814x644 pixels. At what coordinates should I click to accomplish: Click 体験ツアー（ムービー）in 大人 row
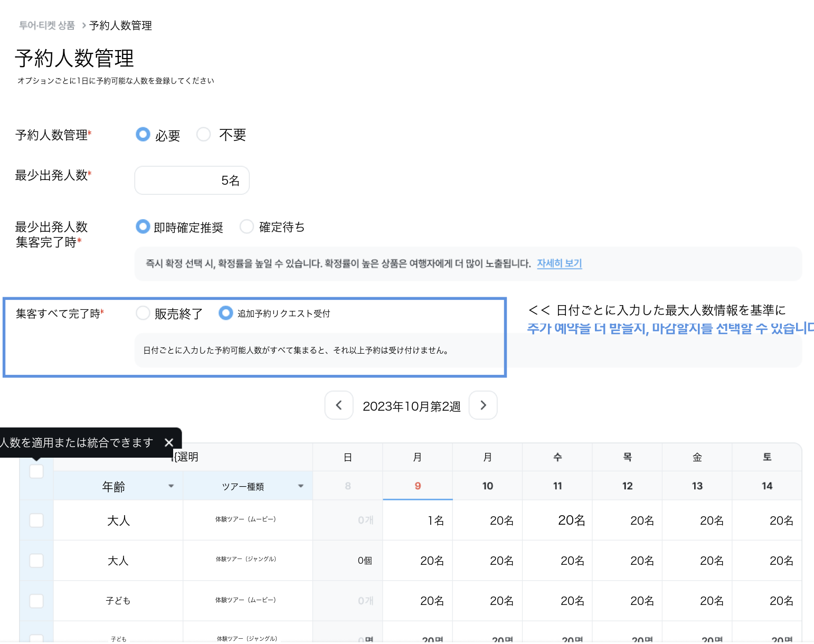coord(245,519)
